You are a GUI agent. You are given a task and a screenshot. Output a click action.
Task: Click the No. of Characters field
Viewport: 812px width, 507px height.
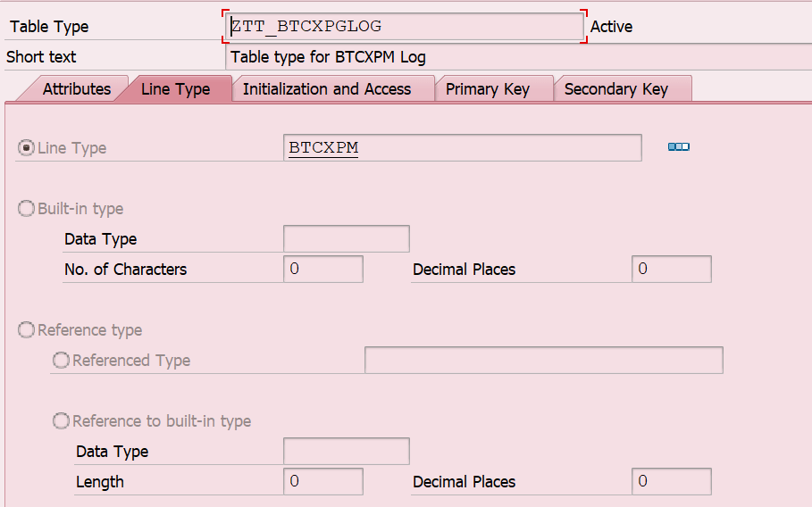coord(323,269)
